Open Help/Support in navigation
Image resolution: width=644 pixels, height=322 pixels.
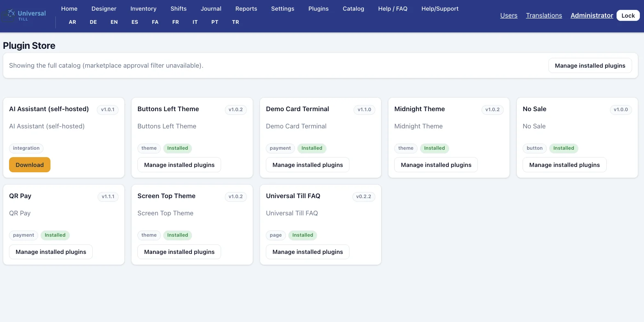pyautogui.click(x=440, y=9)
